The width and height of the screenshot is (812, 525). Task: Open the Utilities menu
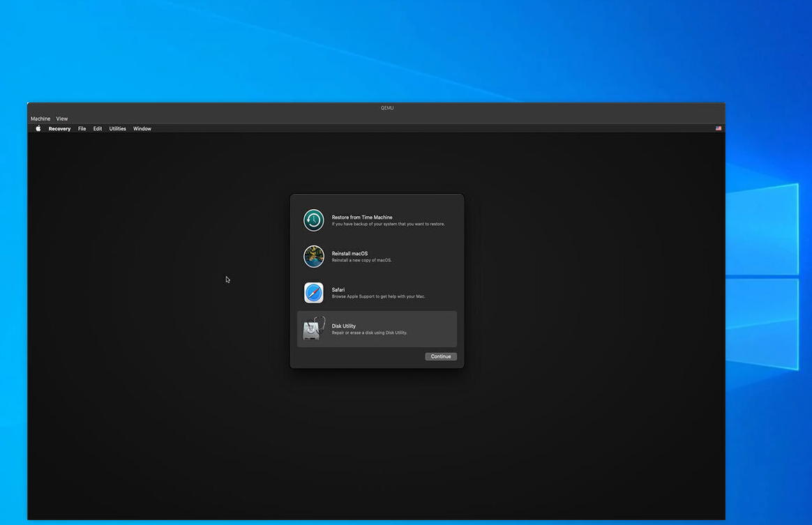118,129
